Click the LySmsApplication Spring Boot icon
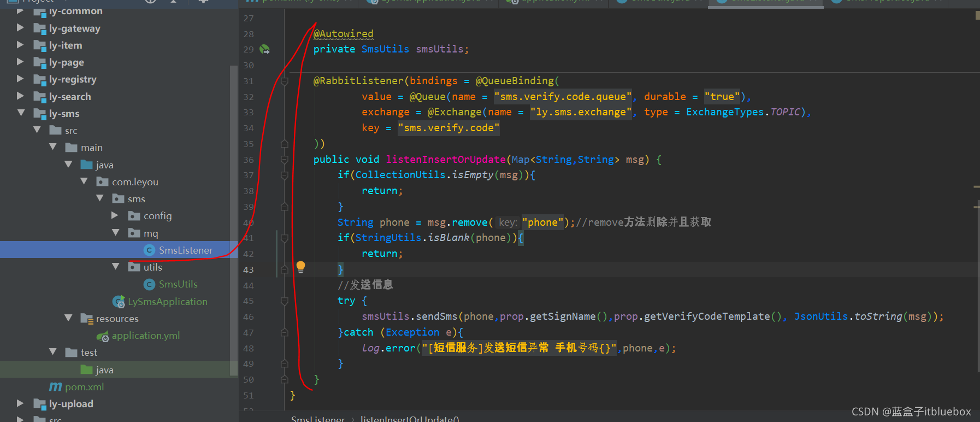The height and width of the screenshot is (422, 980). pyautogui.click(x=119, y=302)
